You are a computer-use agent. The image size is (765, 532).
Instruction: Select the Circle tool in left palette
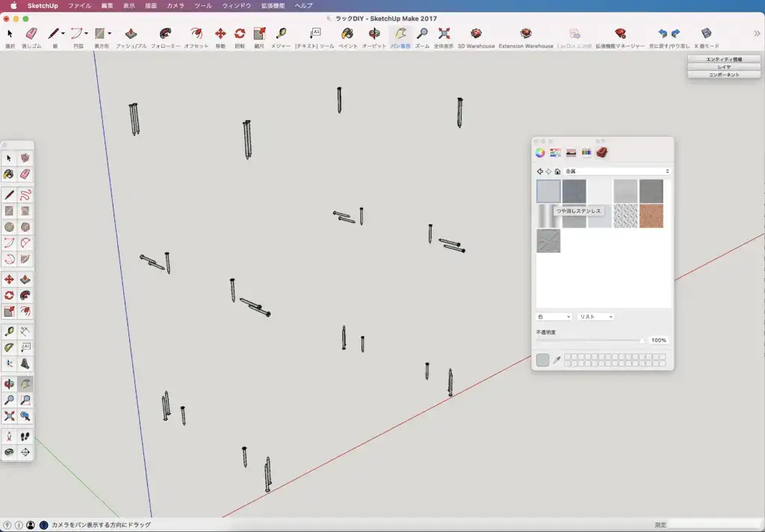coord(9,227)
